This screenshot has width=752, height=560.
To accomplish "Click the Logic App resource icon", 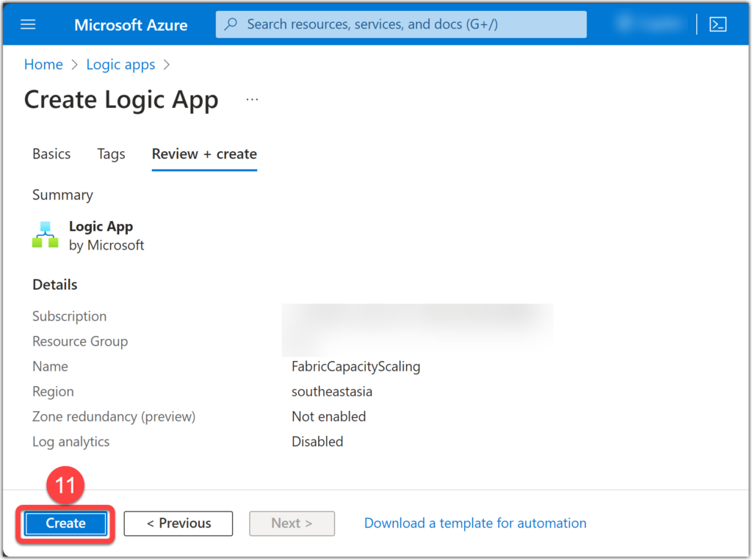I will coord(45,235).
